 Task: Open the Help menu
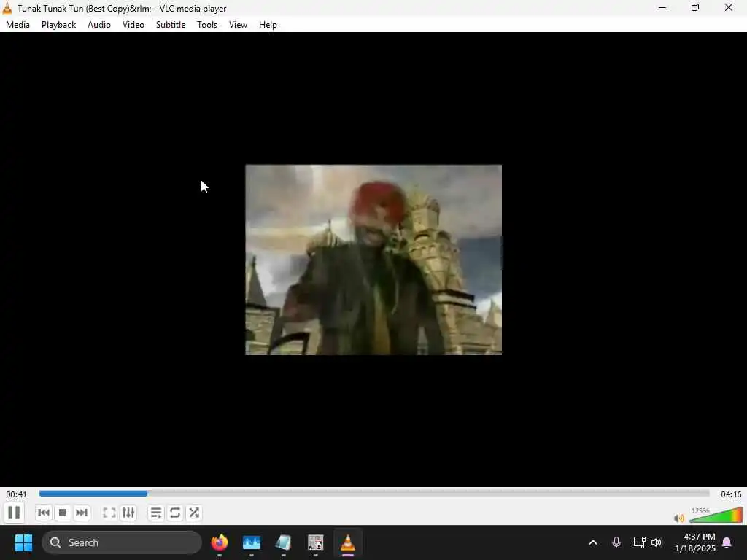(268, 25)
